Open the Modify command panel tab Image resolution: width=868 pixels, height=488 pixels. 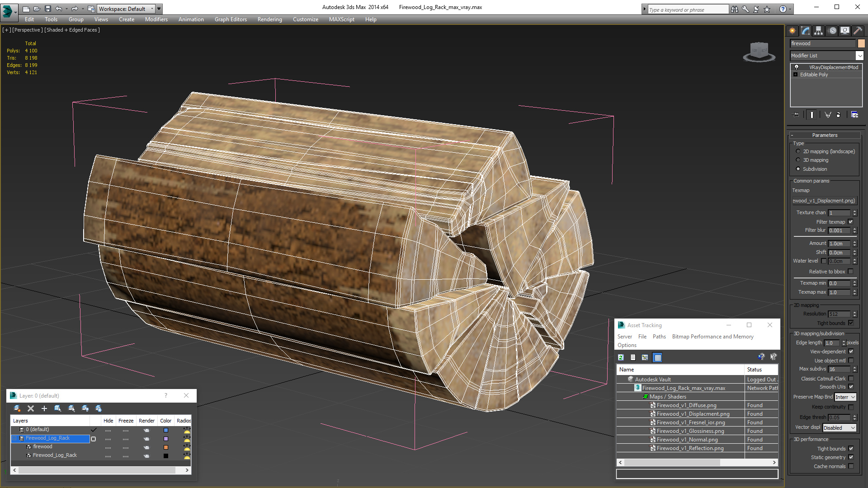pos(806,31)
